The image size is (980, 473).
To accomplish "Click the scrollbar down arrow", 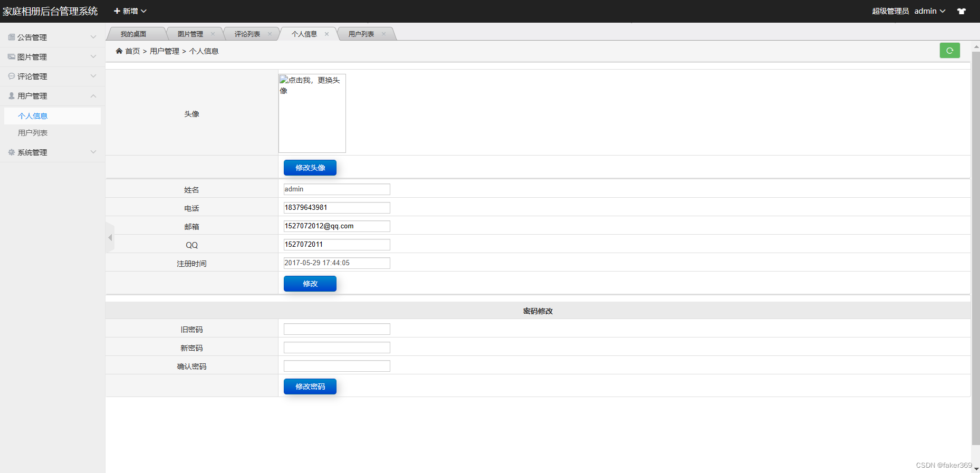I will [976, 468].
